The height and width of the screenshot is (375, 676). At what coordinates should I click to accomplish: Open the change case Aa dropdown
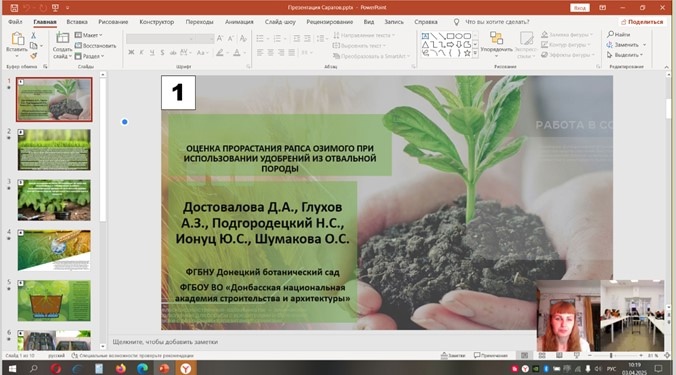coord(202,53)
